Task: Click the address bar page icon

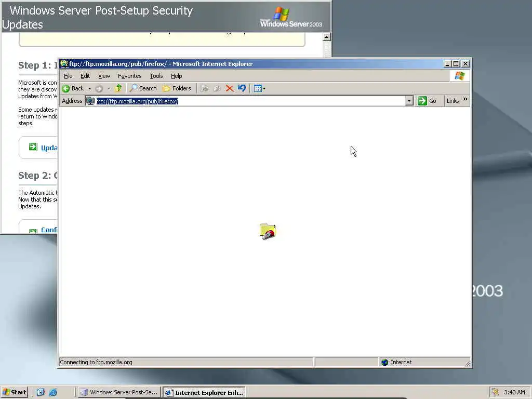Action: (x=90, y=101)
